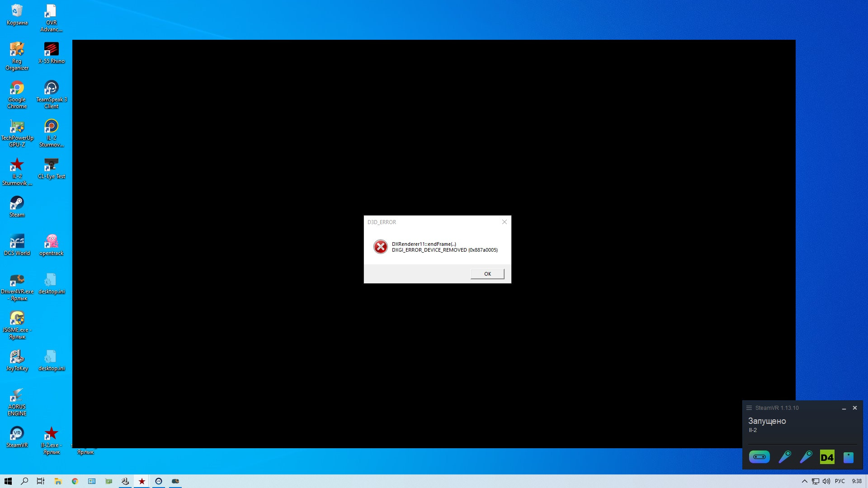Switch the РУС input language indicator

pyautogui.click(x=840, y=481)
